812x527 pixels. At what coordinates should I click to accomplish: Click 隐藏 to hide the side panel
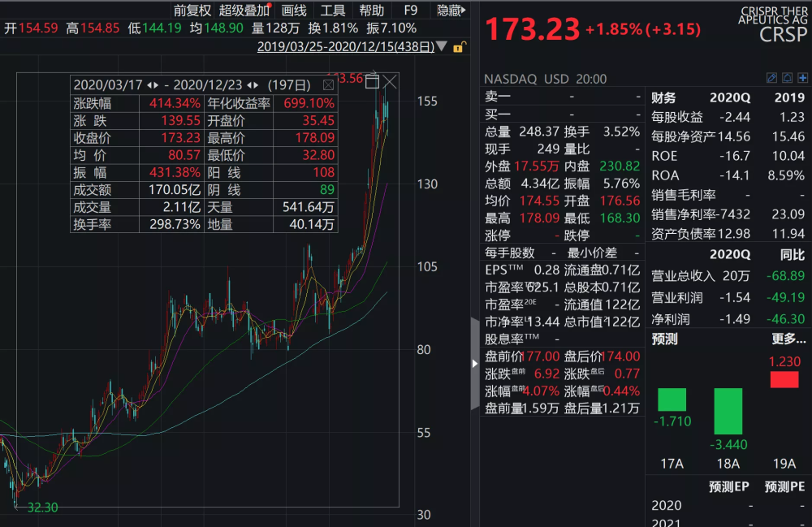click(451, 10)
